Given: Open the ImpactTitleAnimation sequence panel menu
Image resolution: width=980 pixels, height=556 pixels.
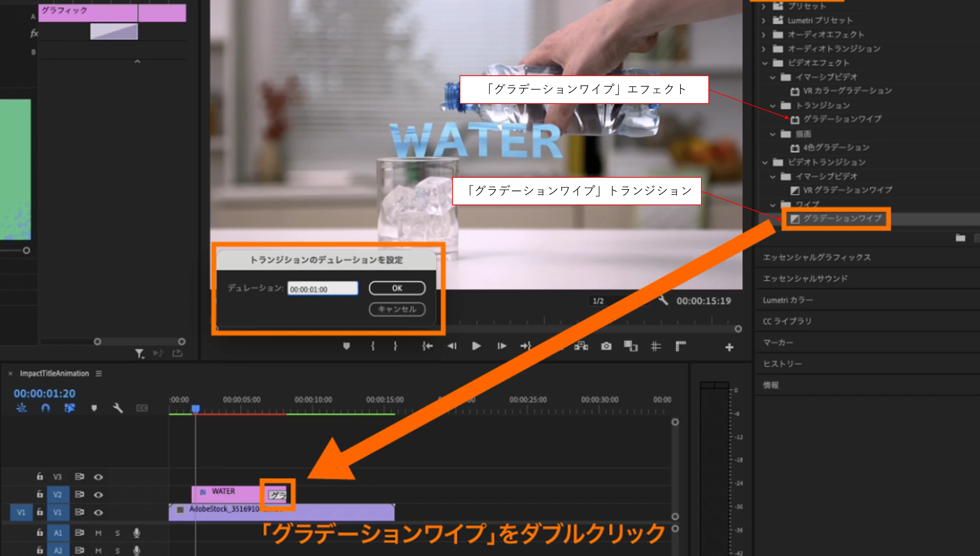Looking at the screenshot, I should click(x=99, y=373).
